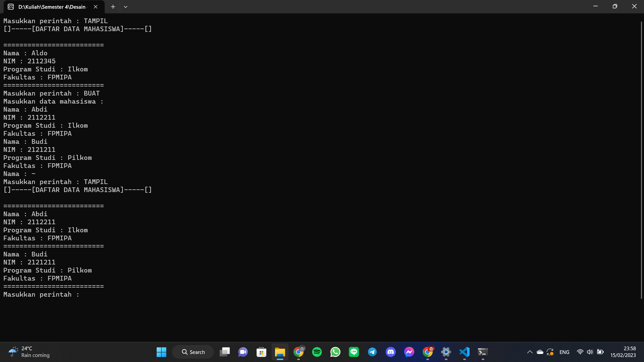Open Telegram from the taskbar
644x362 pixels.
(372, 352)
